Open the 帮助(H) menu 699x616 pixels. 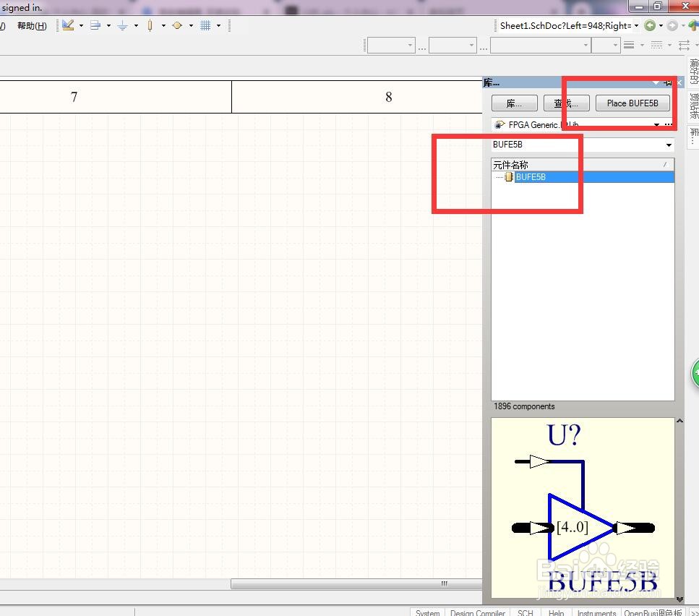(32, 26)
